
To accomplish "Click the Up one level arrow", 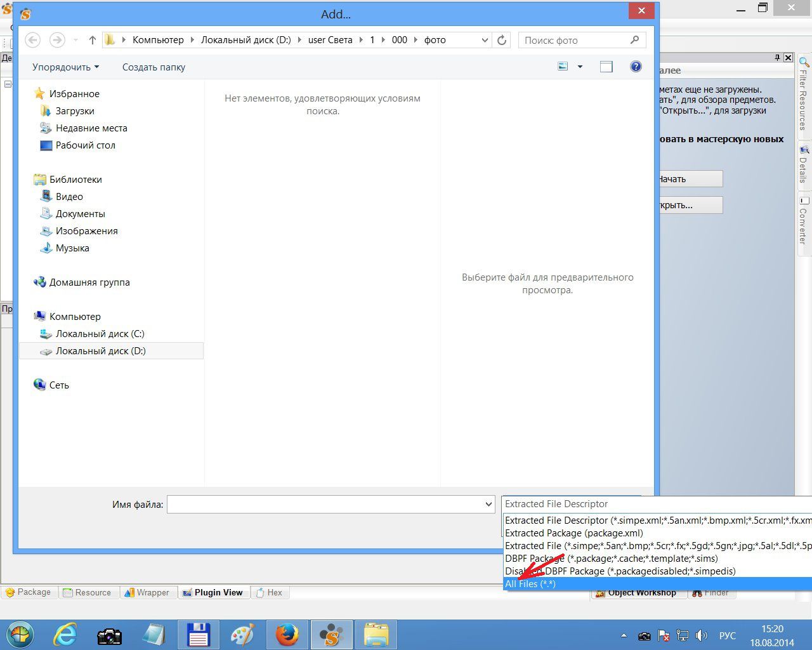I will [93, 40].
